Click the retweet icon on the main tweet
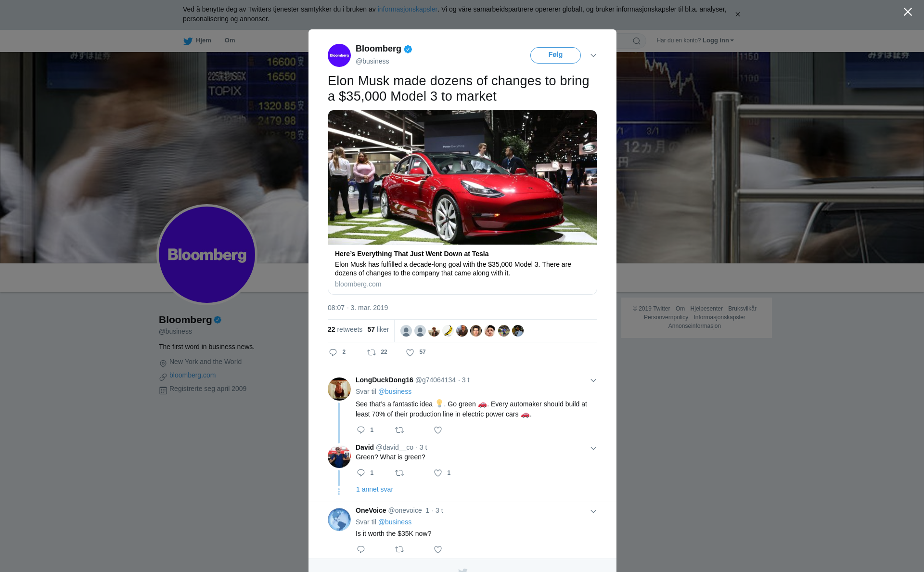The image size is (924, 572). tap(372, 352)
